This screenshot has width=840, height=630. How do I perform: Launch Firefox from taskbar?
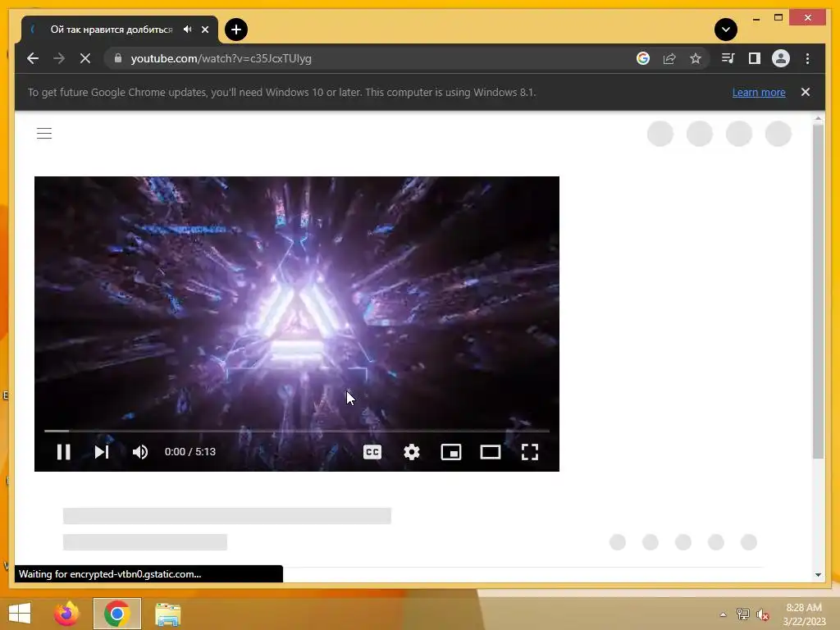(x=66, y=614)
